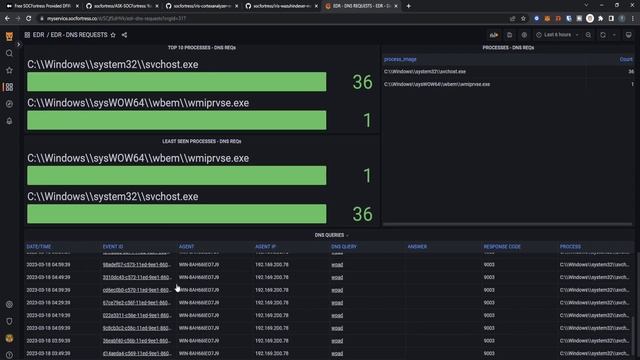Open the Configuration gear icon in sidebar
The width and height of the screenshot is (640, 360).
(9, 304)
